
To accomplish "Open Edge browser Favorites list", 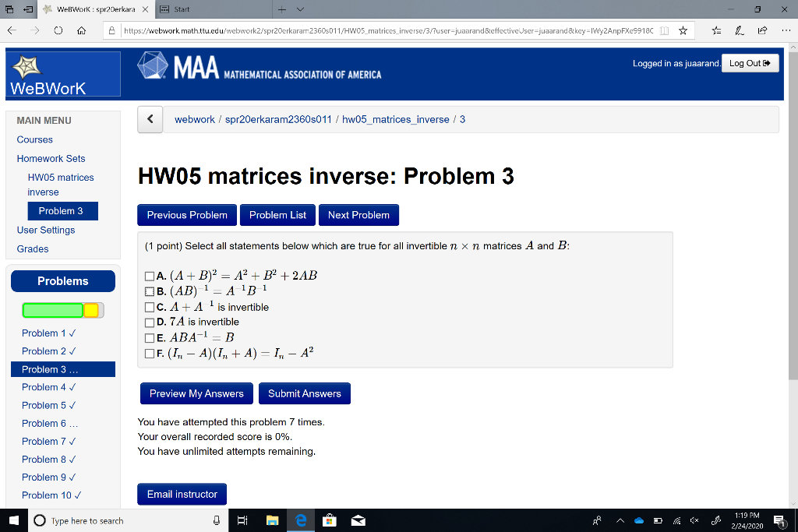I will click(x=716, y=30).
